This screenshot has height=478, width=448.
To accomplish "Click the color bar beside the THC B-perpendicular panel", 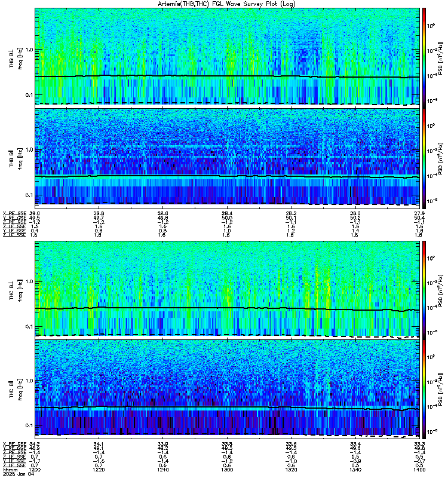I will pos(424,290).
